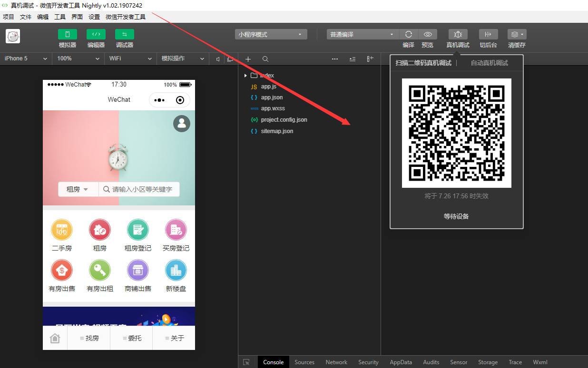Open the 工具 menu
Image resolution: width=588 pixels, height=368 pixels.
point(60,17)
